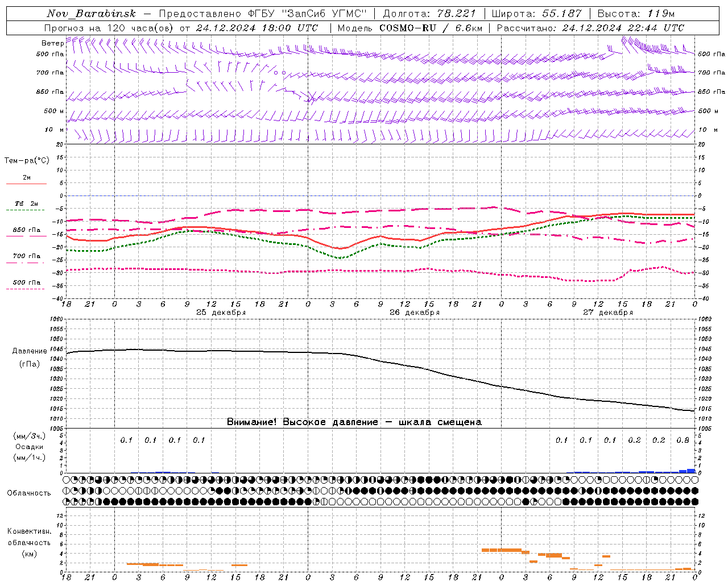The image size is (728, 582).
Task: Click 'Модель COSMO-RU / 6.6км' text
Action: pos(409,28)
